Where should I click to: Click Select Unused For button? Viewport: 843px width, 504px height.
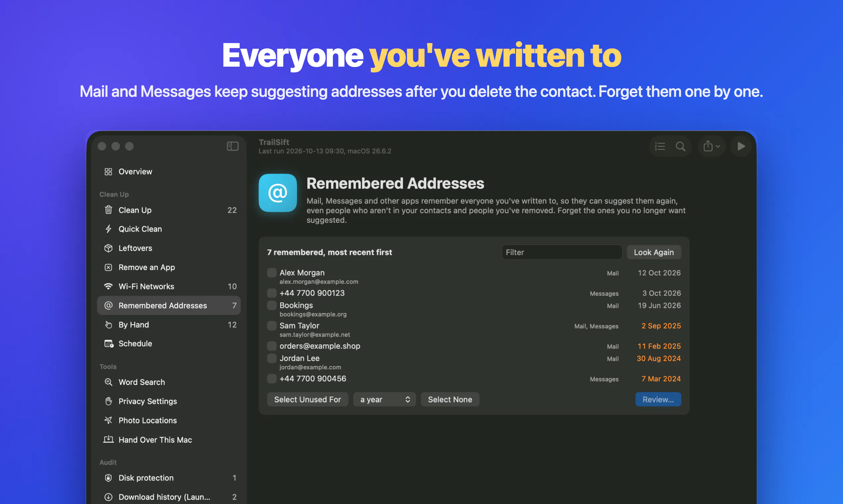[x=307, y=400]
